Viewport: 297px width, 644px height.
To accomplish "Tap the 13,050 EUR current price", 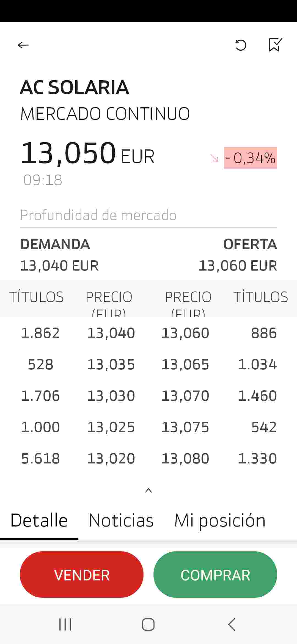I will 87,153.
